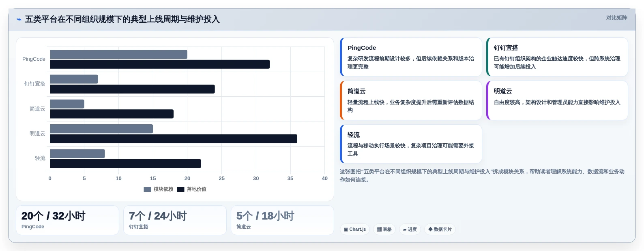Click the 简道云 模块依赖 gray bar

click(67, 104)
